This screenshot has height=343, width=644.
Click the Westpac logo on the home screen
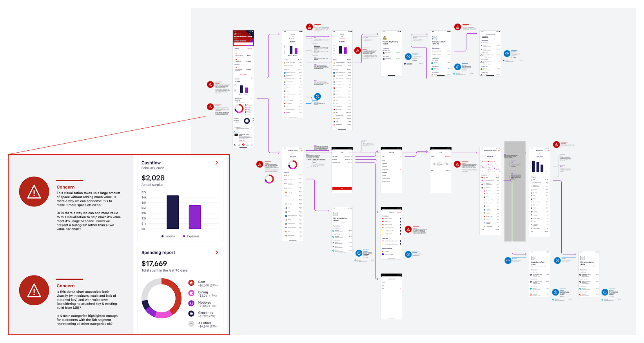pos(236,34)
